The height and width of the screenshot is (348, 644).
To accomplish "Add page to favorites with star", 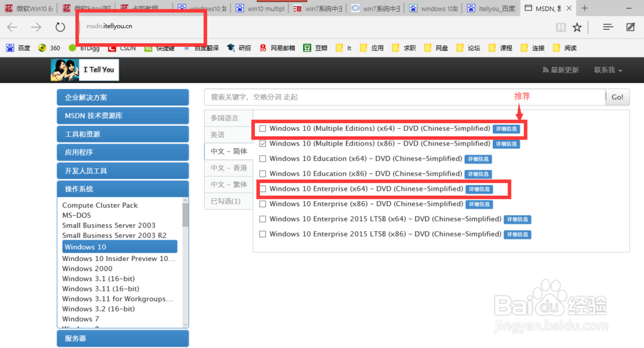I will coord(577,27).
